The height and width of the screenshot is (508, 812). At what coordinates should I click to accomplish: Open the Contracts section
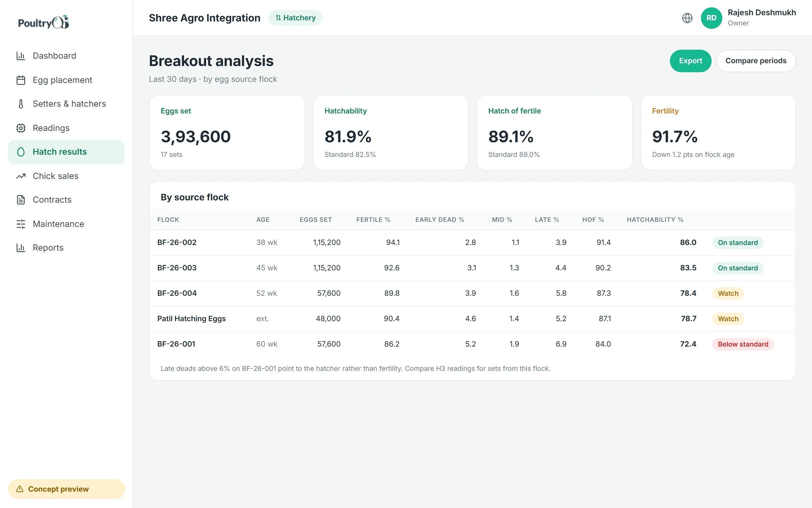[66, 200]
